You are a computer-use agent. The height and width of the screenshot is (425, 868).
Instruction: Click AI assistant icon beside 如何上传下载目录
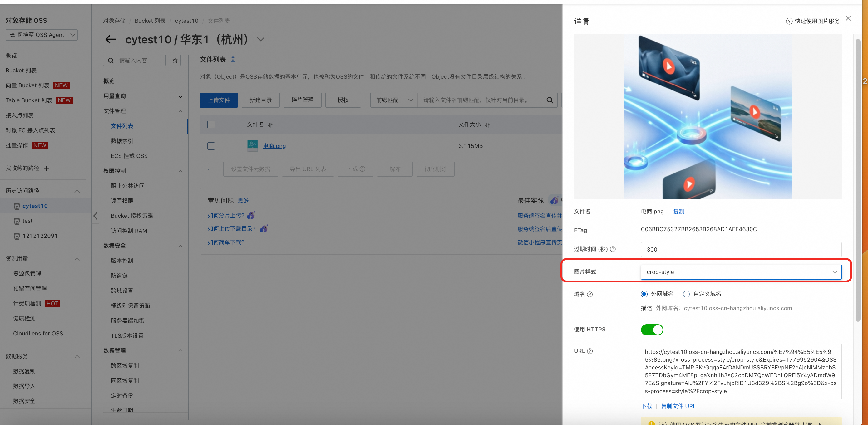264,229
